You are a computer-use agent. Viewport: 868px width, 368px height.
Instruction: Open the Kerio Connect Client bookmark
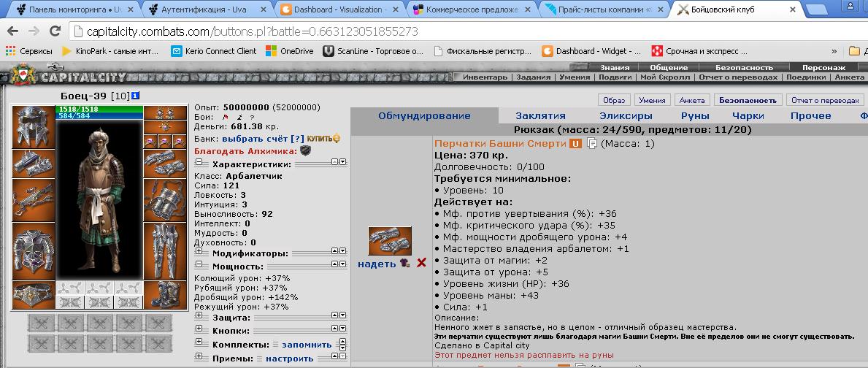point(214,51)
